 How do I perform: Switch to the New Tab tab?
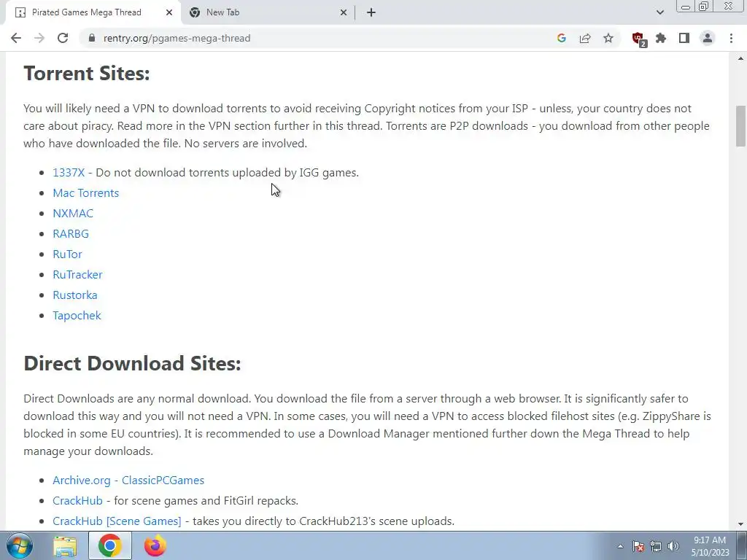[x=267, y=12]
